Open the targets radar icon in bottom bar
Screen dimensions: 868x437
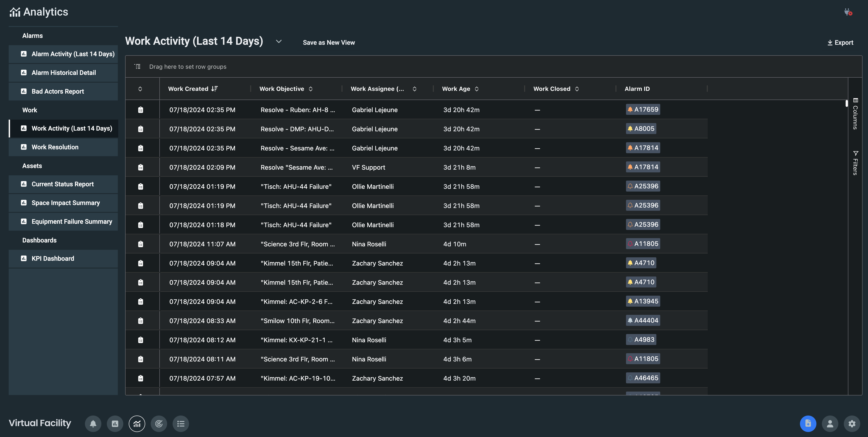[x=159, y=424]
